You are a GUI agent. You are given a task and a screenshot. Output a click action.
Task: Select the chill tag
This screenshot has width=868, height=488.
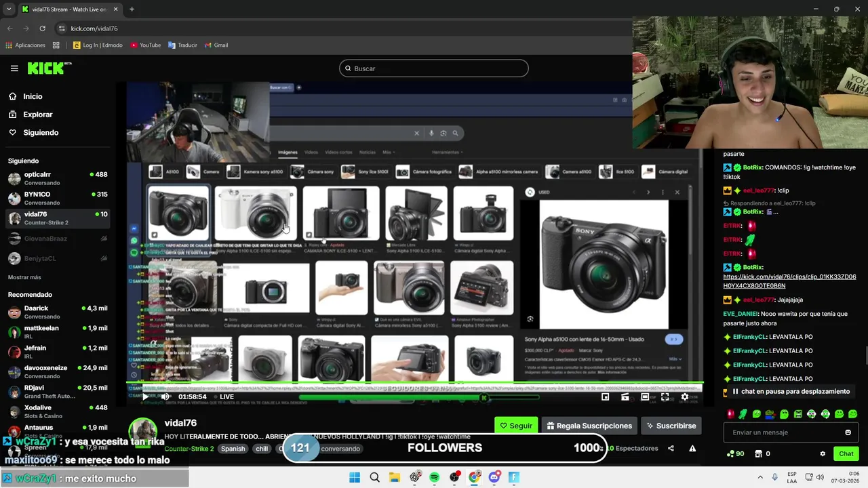point(262,449)
